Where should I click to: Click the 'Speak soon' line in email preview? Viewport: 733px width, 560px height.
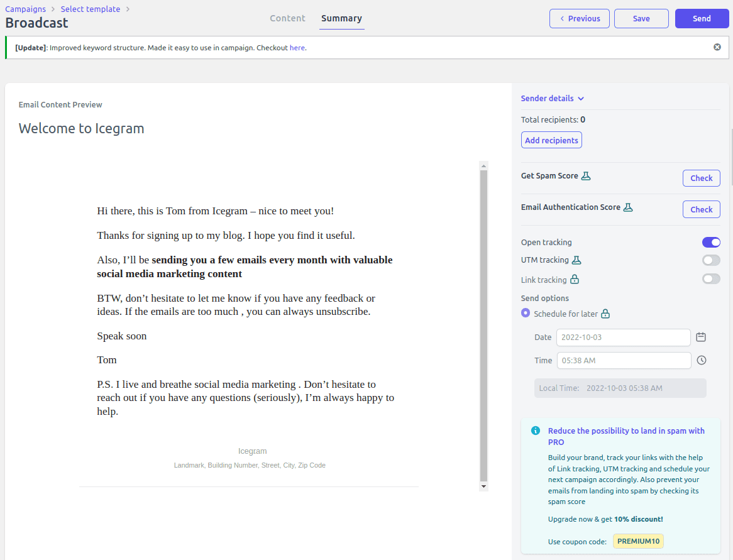(x=121, y=336)
